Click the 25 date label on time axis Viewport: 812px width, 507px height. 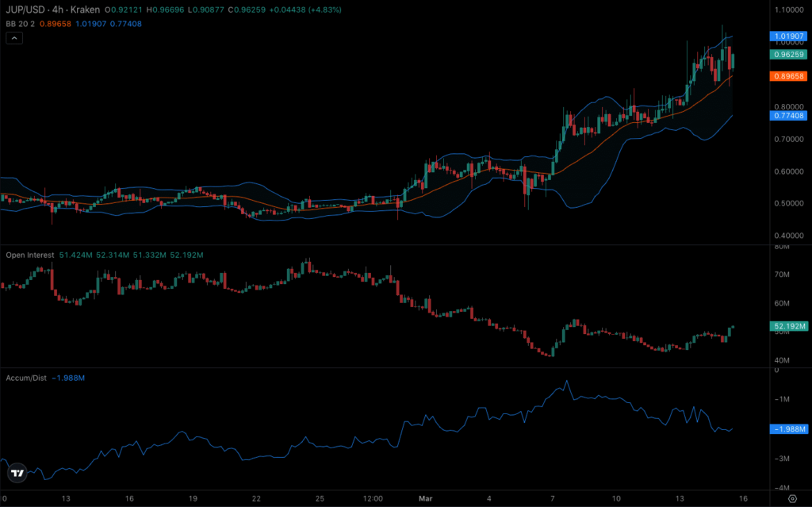coord(320,498)
